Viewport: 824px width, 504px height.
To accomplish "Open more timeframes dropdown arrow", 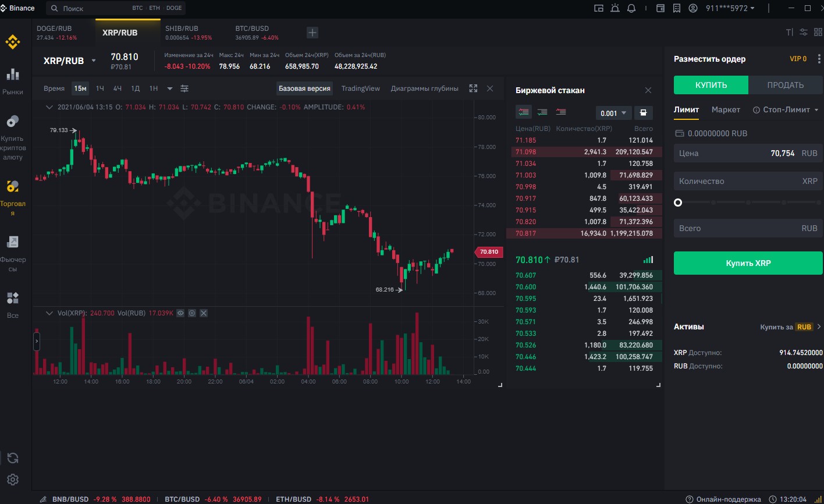I will pos(170,88).
